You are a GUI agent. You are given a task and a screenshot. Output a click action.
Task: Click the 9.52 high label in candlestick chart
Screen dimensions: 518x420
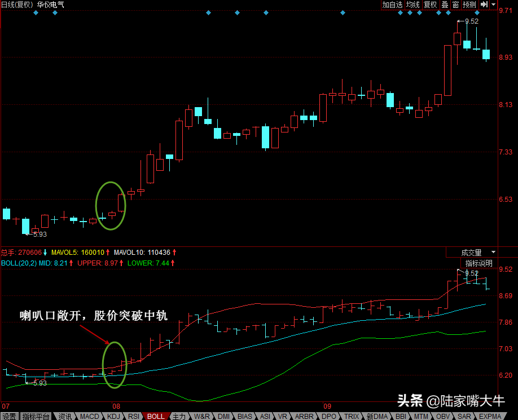[471, 21]
